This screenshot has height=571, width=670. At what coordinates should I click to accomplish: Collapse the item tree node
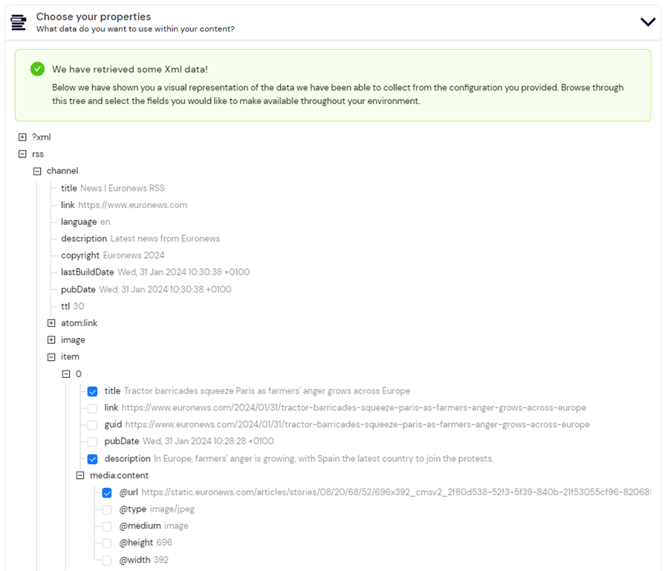pos(51,357)
